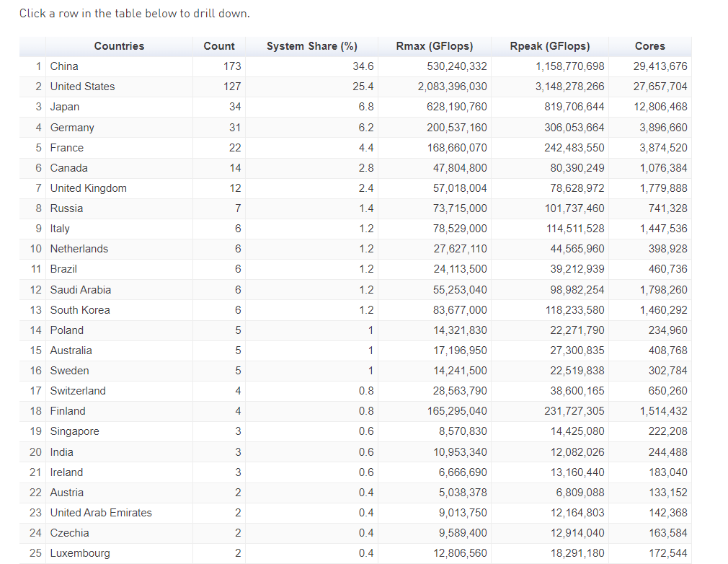Click the Germany table row
The image size is (728, 564).
pyautogui.click(x=72, y=128)
